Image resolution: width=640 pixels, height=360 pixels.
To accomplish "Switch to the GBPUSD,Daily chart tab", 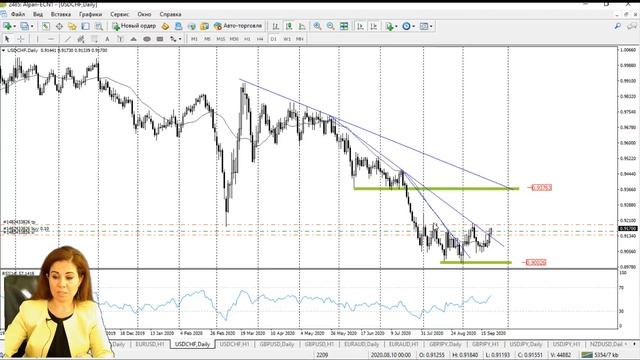I will click(277, 344).
